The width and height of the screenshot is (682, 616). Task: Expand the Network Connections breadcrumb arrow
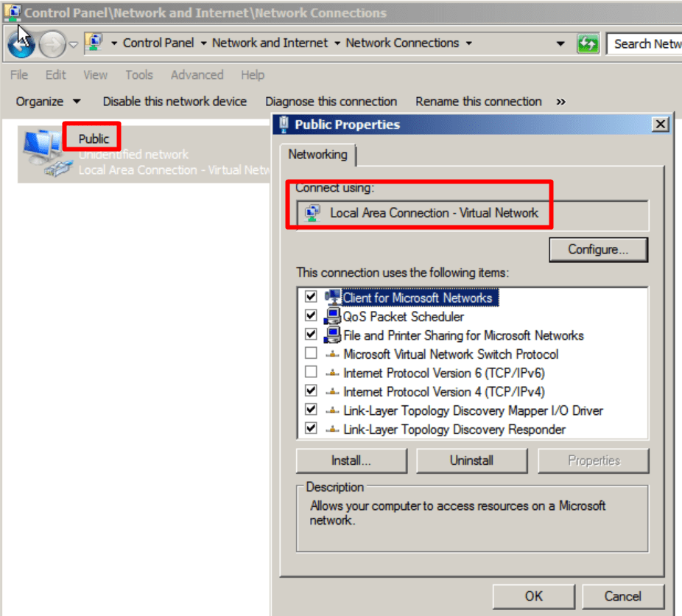click(x=468, y=43)
